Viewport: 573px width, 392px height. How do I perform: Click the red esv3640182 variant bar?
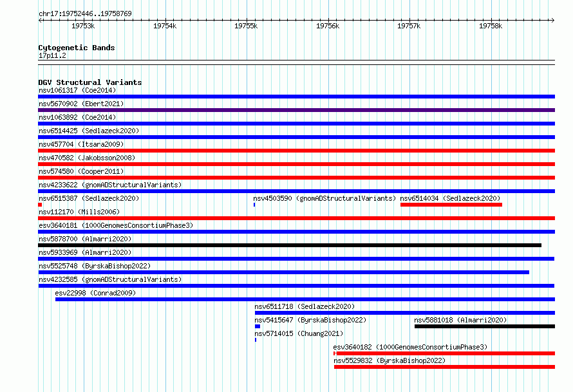tap(444, 353)
